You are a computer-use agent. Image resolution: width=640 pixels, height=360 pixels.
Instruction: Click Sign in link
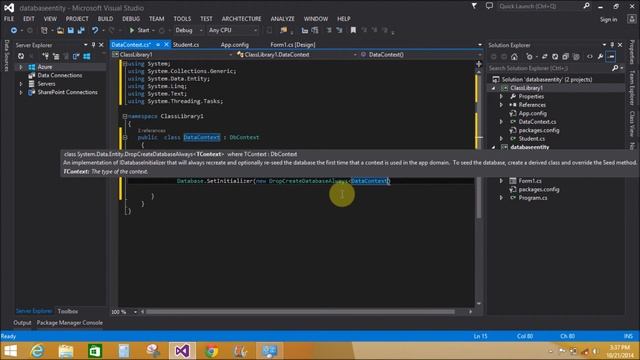(608, 20)
